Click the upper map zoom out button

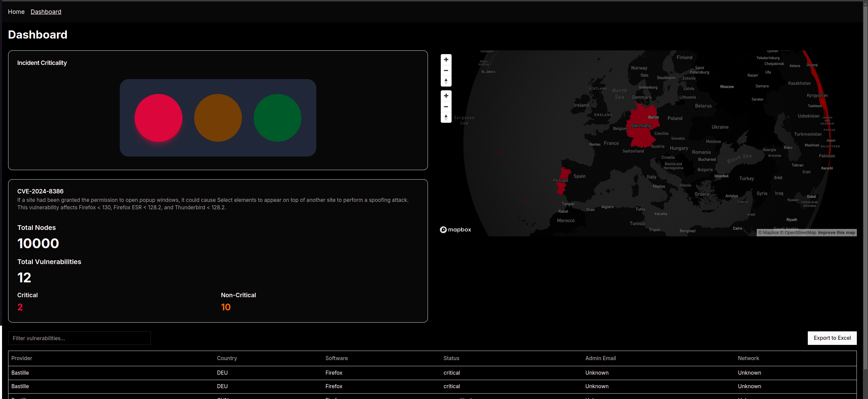pyautogui.click(x=446, y=70)
